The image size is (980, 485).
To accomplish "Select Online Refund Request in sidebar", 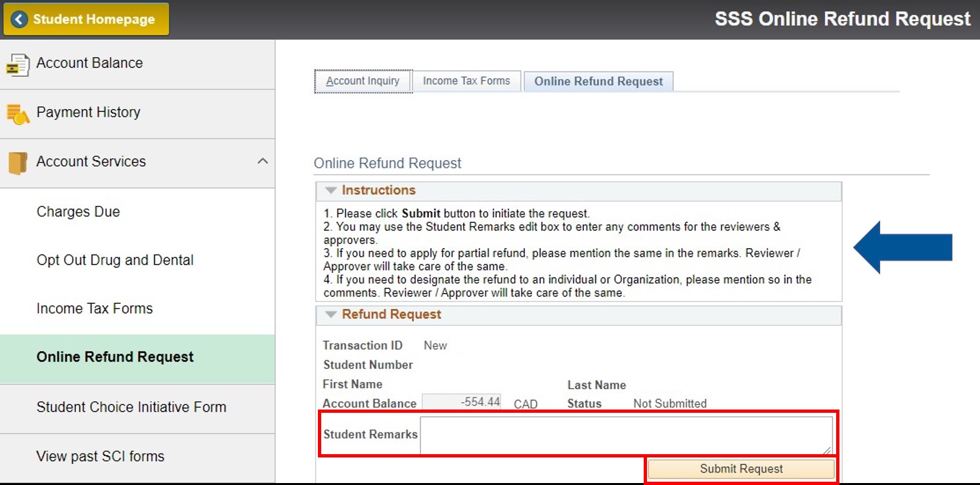I will point(137,358).
